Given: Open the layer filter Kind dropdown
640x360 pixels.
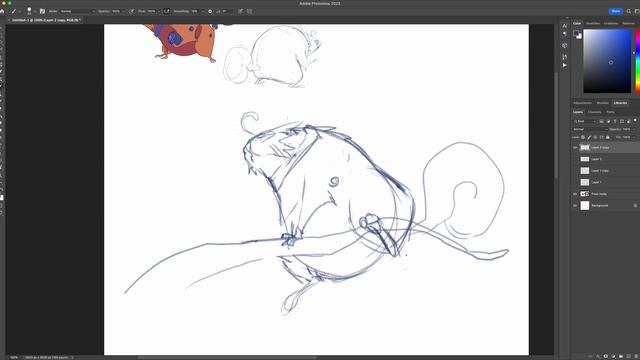Looking at the screenshot, I should pyautogui.click(x=584, y=121).
